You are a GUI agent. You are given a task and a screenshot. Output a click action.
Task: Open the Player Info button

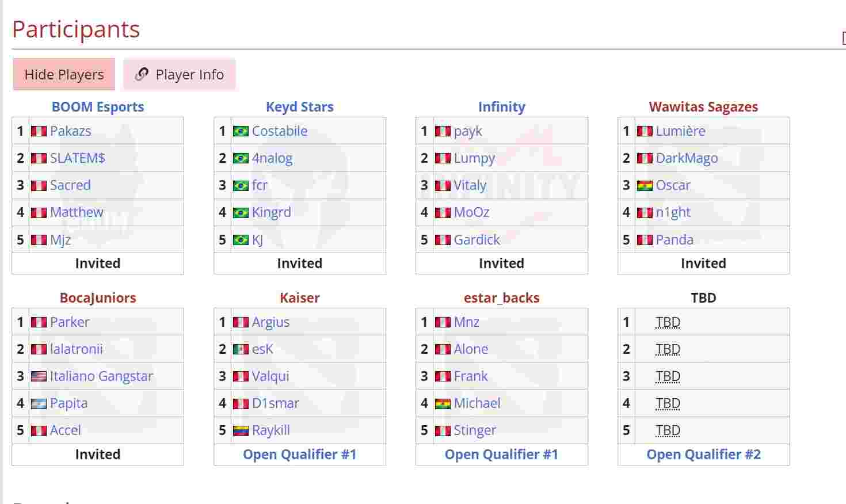(x=180, y=74)
